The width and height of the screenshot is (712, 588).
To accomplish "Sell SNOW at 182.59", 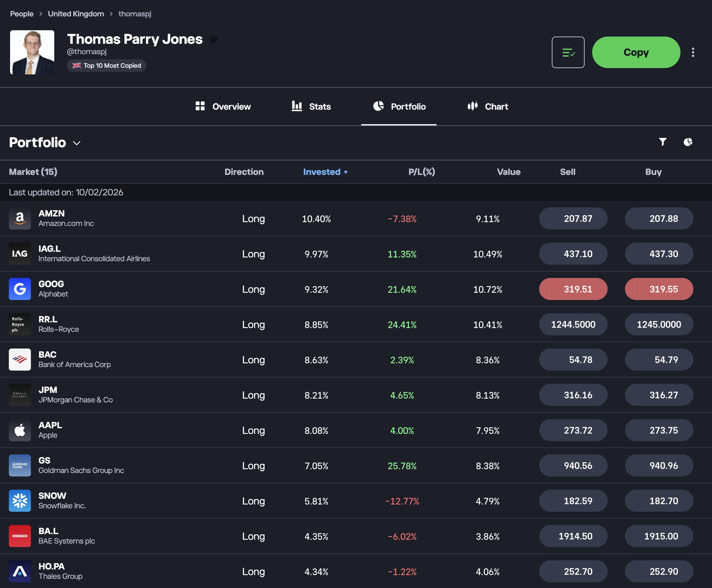I will pyautogui.click(x=573, y=501).
